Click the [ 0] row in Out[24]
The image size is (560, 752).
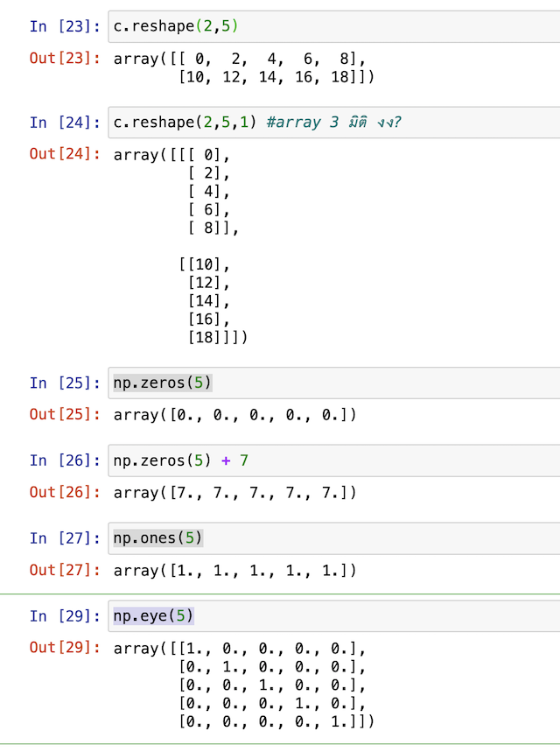pos(171,155)
